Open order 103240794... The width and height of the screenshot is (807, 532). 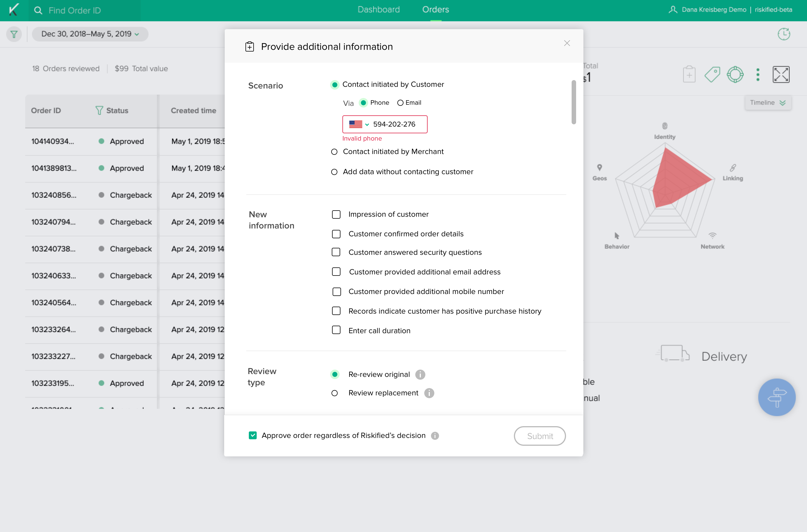coord(53,222)
